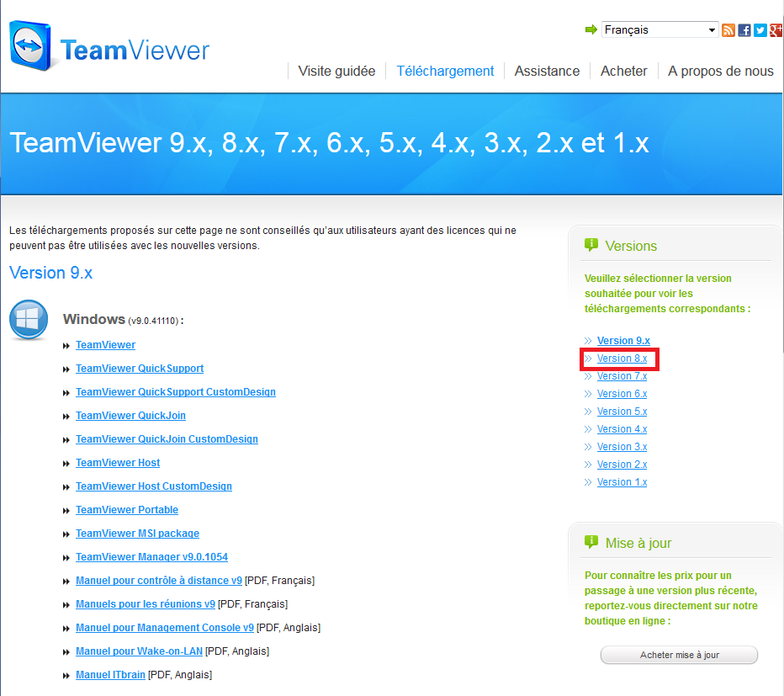This screenshot has height=696, width=784.
Task: Download TeamViewer QuickJoin
Action: 130,415
